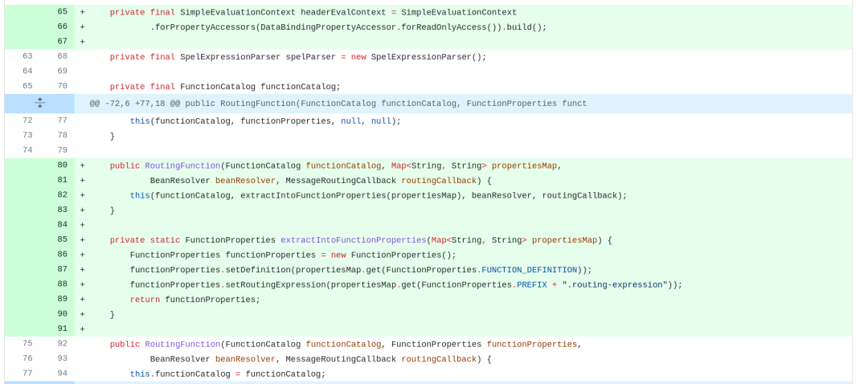Click new line number 94
This screenshot has width=868, height=384.
point(62,374)
